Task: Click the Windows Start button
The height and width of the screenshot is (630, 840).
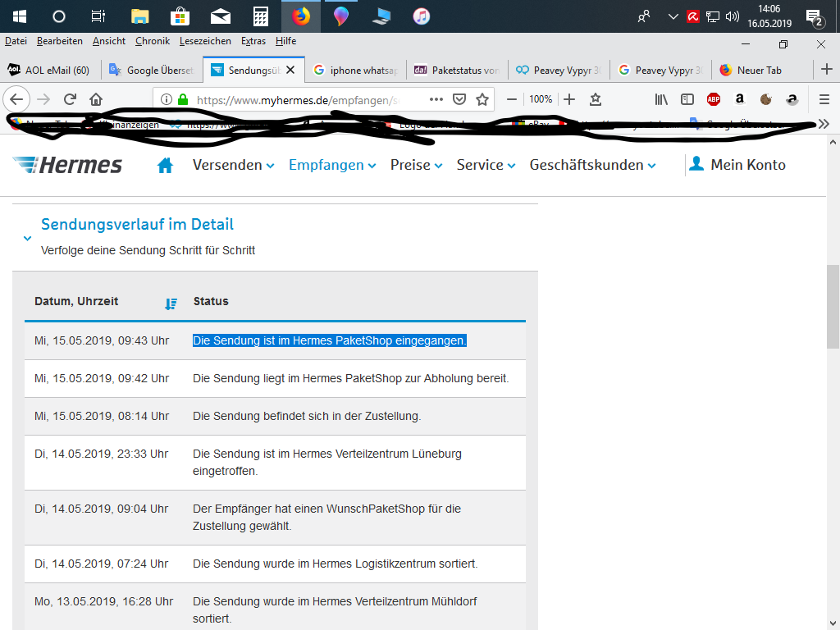Action: (x=20, y=16)
